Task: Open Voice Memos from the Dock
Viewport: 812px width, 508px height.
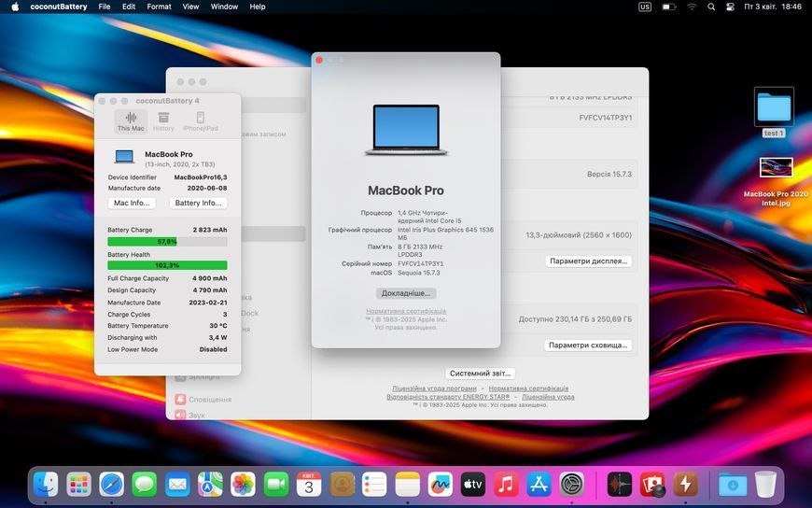Action: click(x=620, y=485)
